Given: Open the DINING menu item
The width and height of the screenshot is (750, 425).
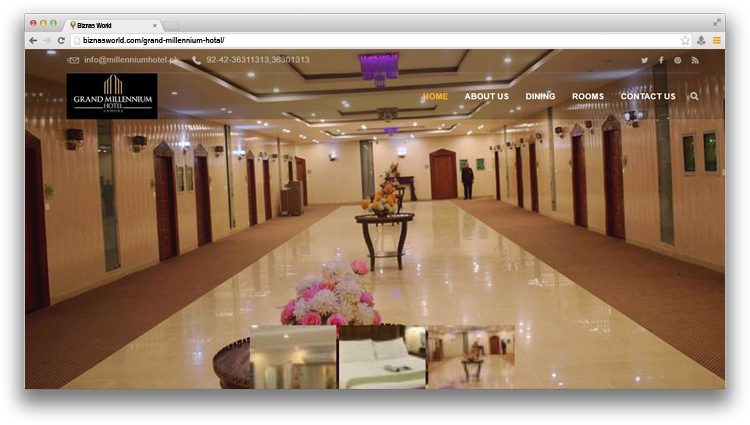Looking at the screenshot, I should [540, 97].
